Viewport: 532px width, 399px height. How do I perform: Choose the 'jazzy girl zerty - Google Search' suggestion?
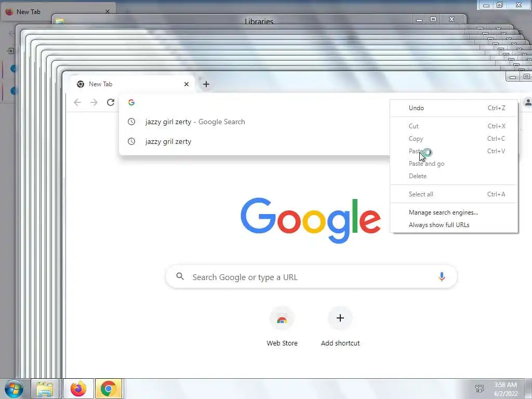(255, 122)
